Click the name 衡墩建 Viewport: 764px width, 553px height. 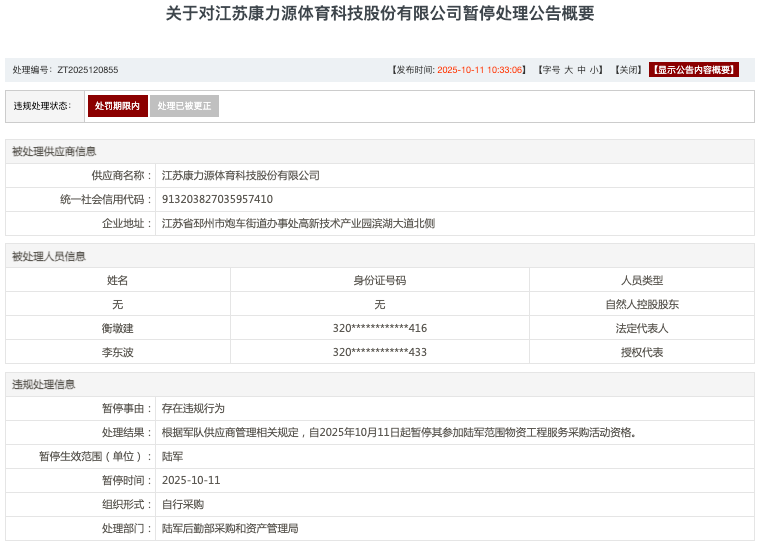tap(117, 328)
